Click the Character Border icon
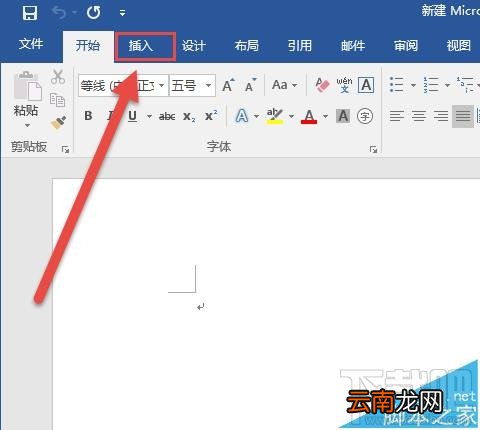This screenshot has width=480, height=430. tap(366, 85)
